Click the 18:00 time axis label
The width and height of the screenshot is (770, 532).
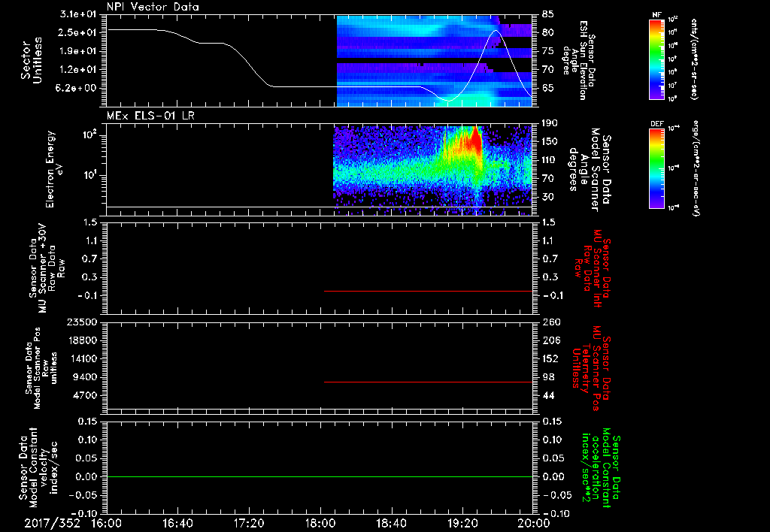click(320, 523)
